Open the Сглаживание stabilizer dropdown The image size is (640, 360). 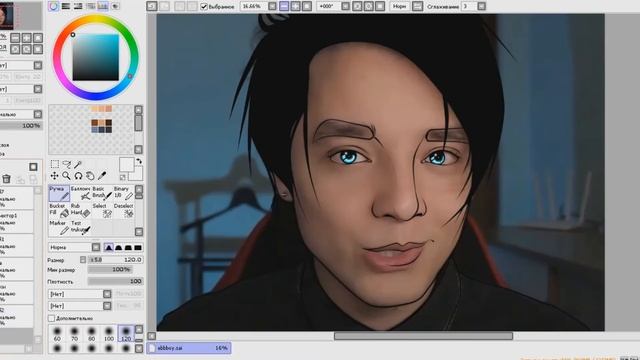click(482, 6)
